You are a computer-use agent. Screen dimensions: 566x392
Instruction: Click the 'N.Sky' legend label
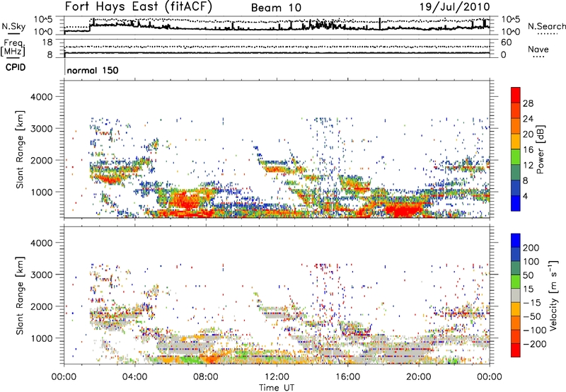tap(13, 26)
